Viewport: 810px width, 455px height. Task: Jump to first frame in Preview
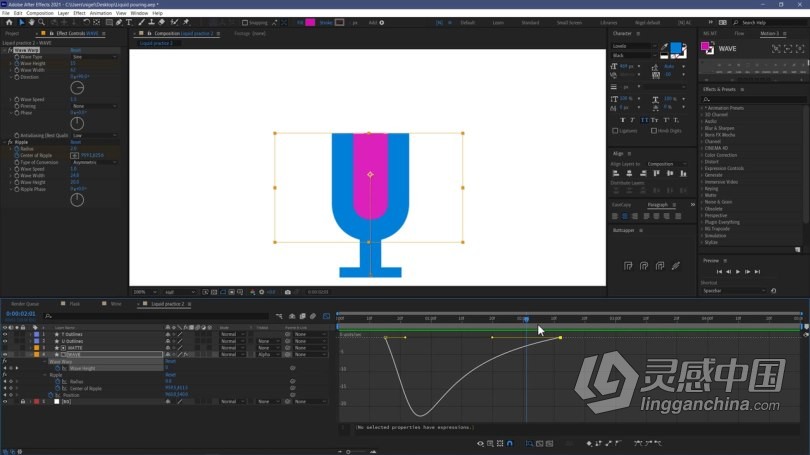pyautogui.click(x=719, y=272)
